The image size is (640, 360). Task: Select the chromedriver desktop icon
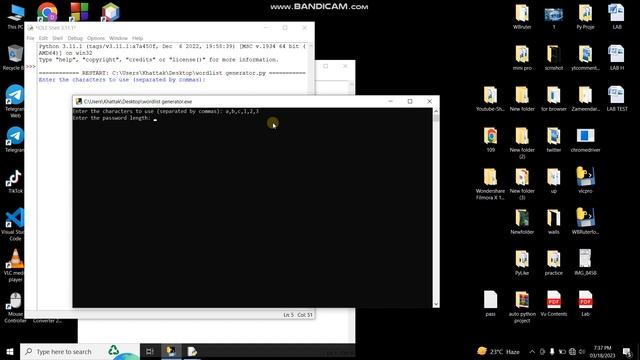pyautogui.click(x=585, y=140)
